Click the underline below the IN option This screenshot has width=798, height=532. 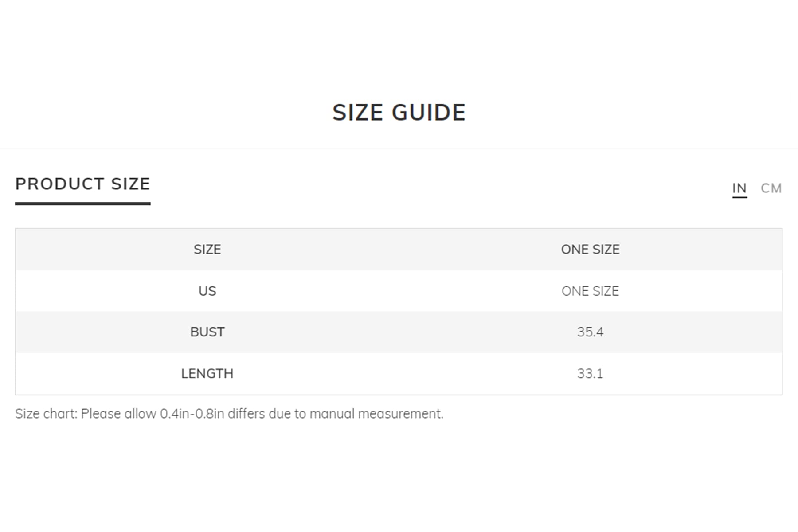(x=739, y=197)
